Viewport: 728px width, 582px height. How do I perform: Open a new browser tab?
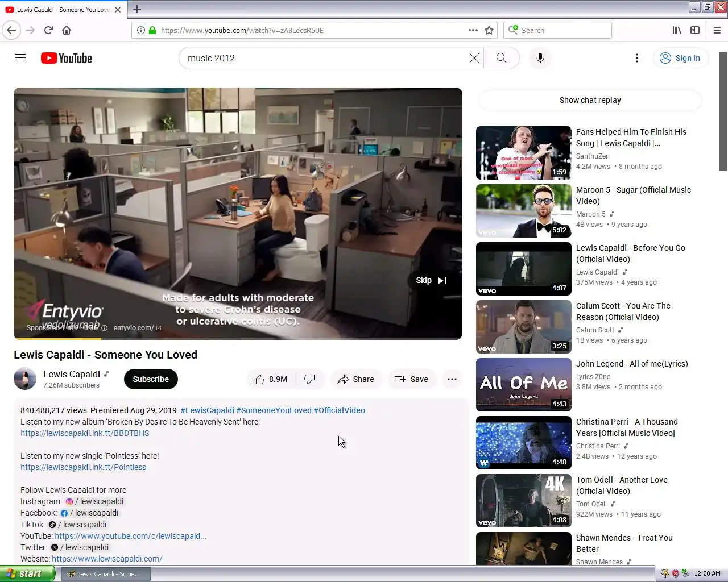pyautogui.click(x=137, y=9)
